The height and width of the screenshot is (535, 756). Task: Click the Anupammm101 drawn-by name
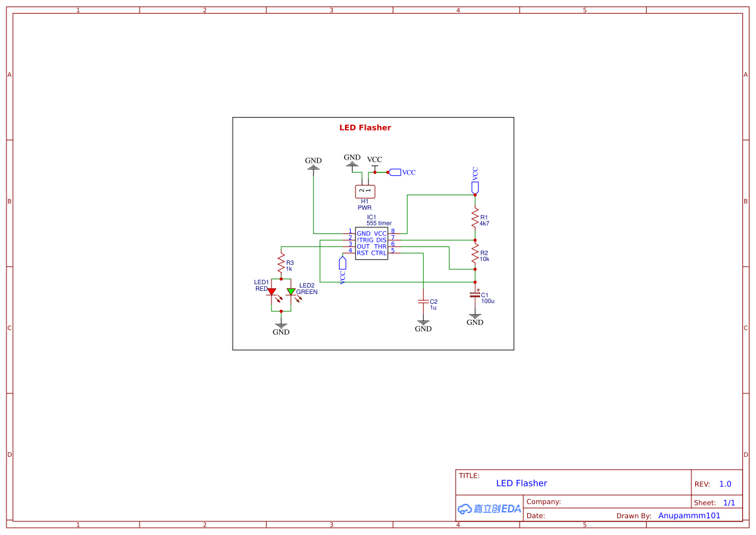pyautogui.click(x=689, y=515)
